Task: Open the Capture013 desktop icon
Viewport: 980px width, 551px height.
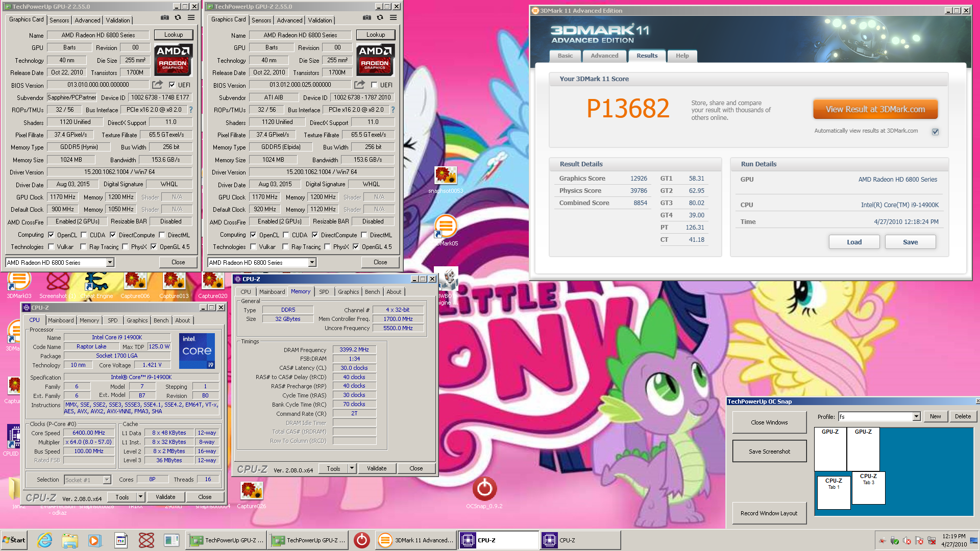Action: 174,285
